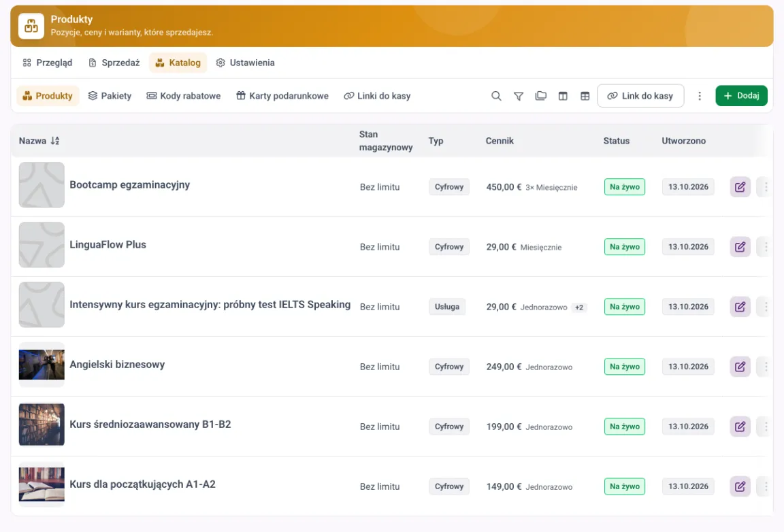Open Intensywny kurs egzaminacyjny product name
Screen dimensions: 784x532
(x=210, y=305)
